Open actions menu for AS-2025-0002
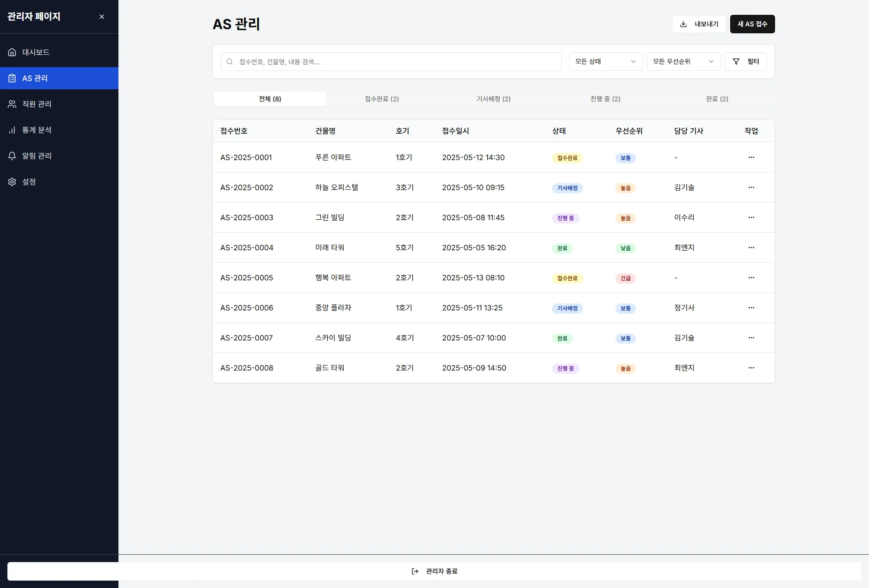 click(x=751, y=187)
